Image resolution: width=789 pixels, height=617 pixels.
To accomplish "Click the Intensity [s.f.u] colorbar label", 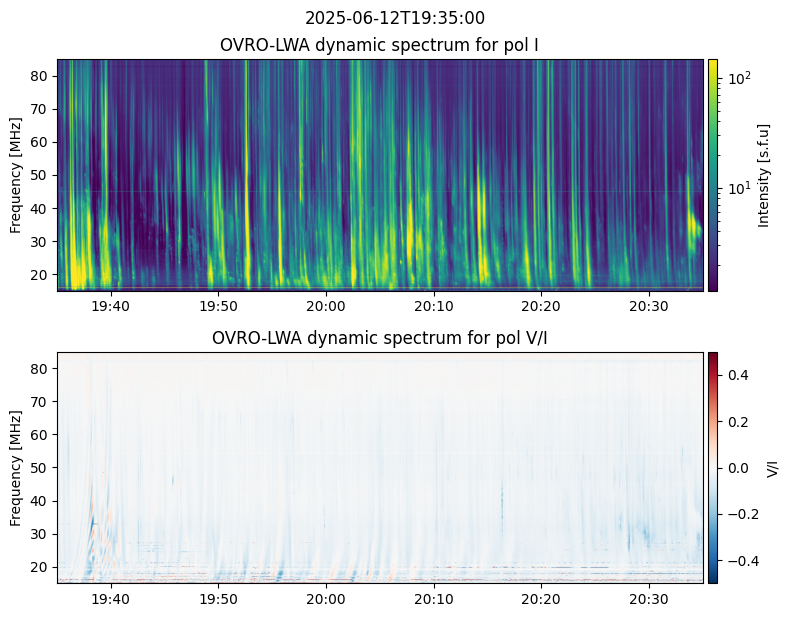I will pos(764,175).
